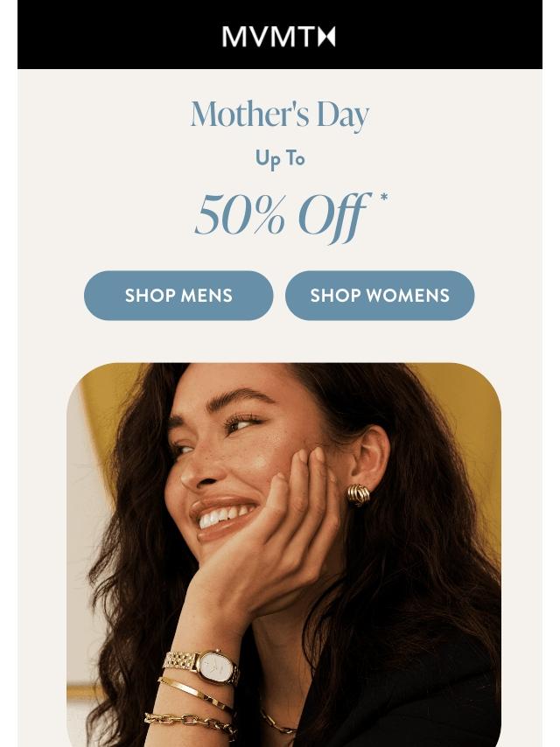Click the Mother's Day headline

[280, 115]
